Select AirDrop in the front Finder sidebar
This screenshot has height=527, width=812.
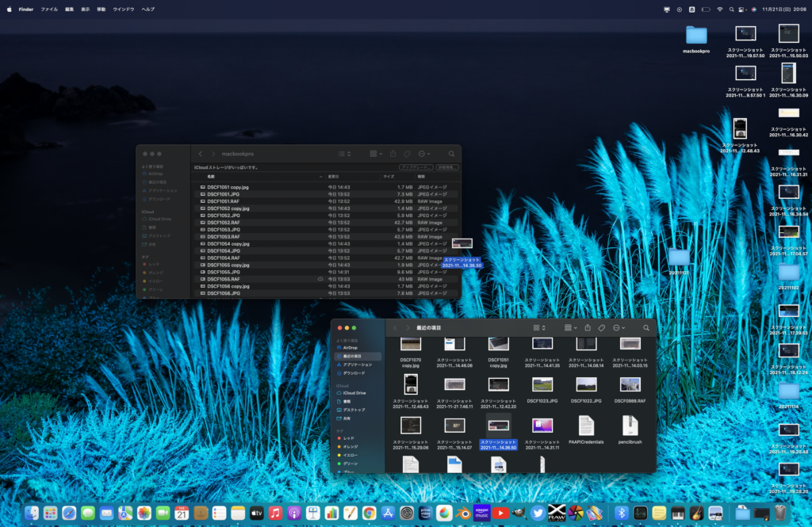(x=350, y=347)
